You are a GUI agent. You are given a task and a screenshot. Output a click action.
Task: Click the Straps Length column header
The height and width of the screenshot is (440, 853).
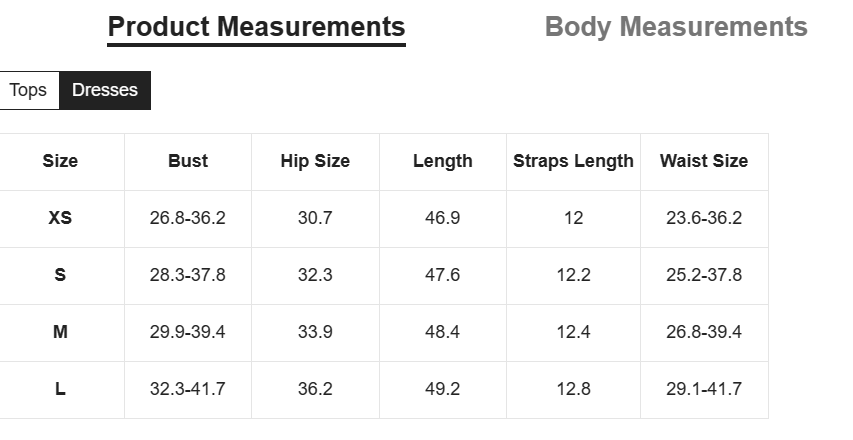pos(573,161)
